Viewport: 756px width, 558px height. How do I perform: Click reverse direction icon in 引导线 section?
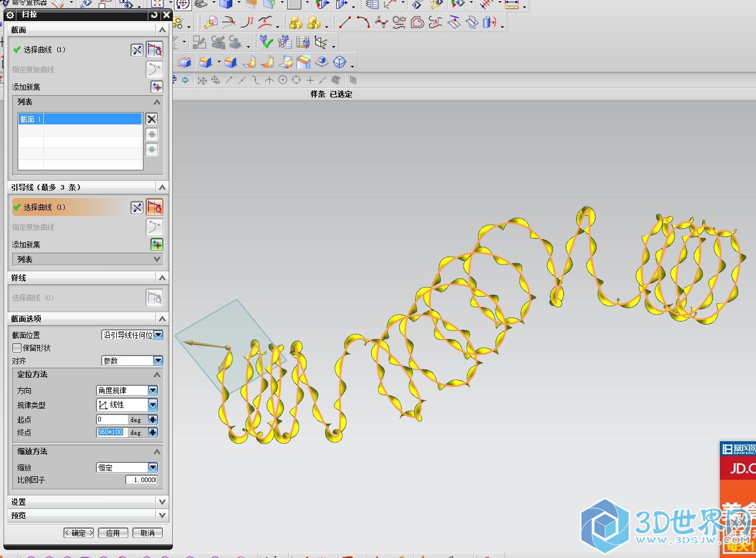tap(137, 207)
